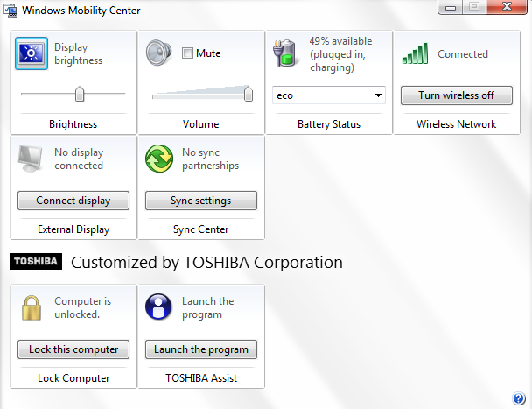This screenshot has height=409, width=532.
Task: Click the display brightness sun icon
Action: click(31, 53)
